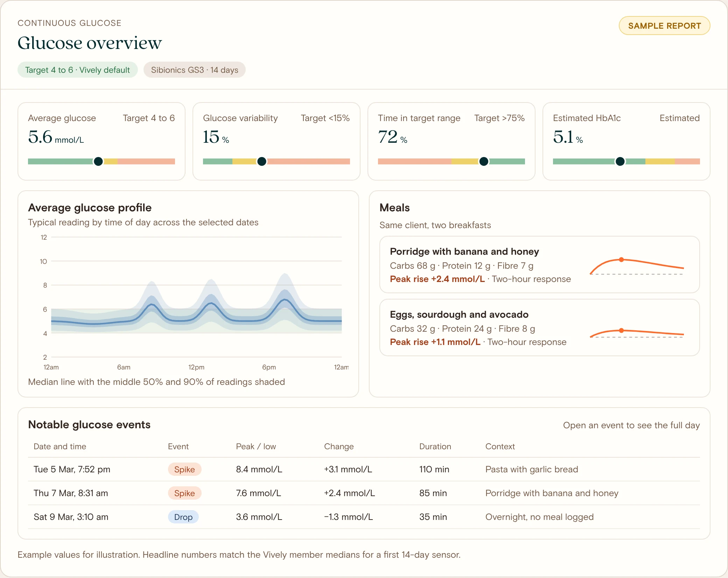Click the Sibionics GS3 14 days chip
728x578 pixels.
click(195, 70)
